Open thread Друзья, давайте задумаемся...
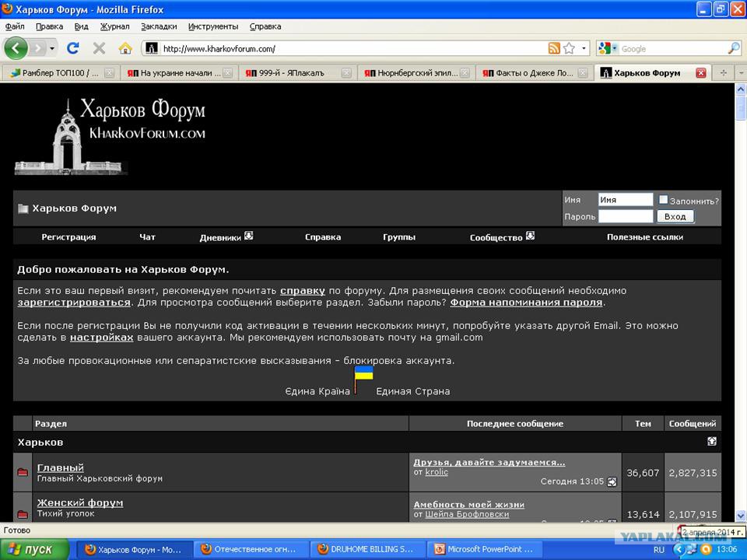The image size is (747, 560). [x=489, y=462]
